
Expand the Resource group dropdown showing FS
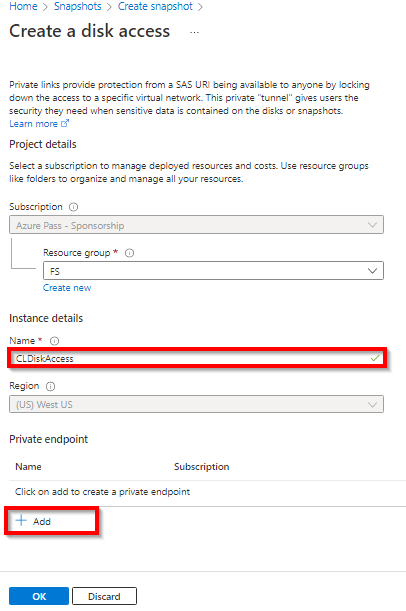coord(213,271)
